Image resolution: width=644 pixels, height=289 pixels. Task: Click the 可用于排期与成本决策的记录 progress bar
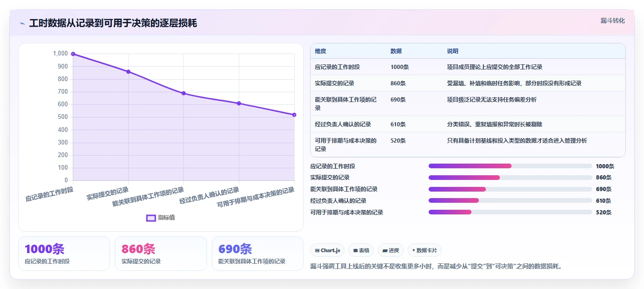pyautogui.click(x=510, y=212)
